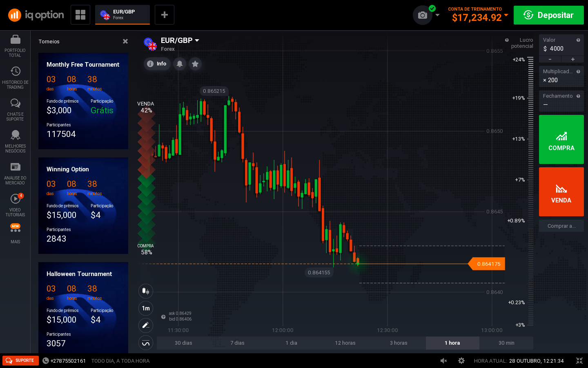Toggle fullscreen mode icon
Screen dimensions: 588x368
pyautogui.click(x=579, y=361)
